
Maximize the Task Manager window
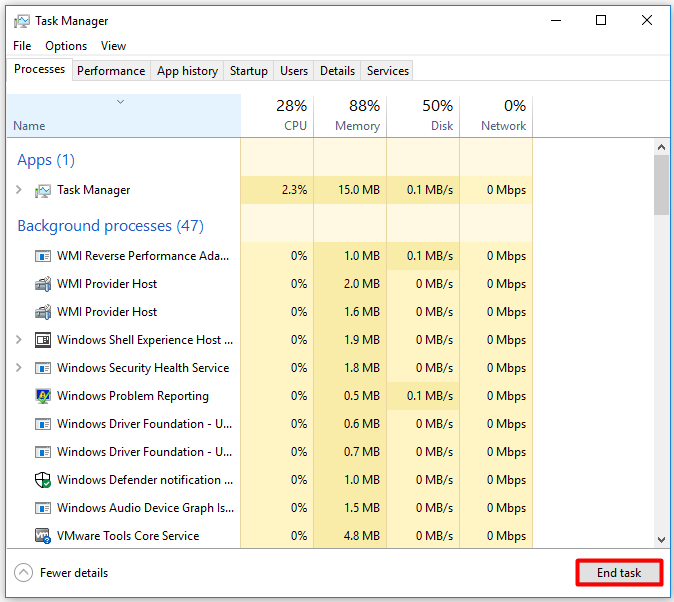click(601, 20)
